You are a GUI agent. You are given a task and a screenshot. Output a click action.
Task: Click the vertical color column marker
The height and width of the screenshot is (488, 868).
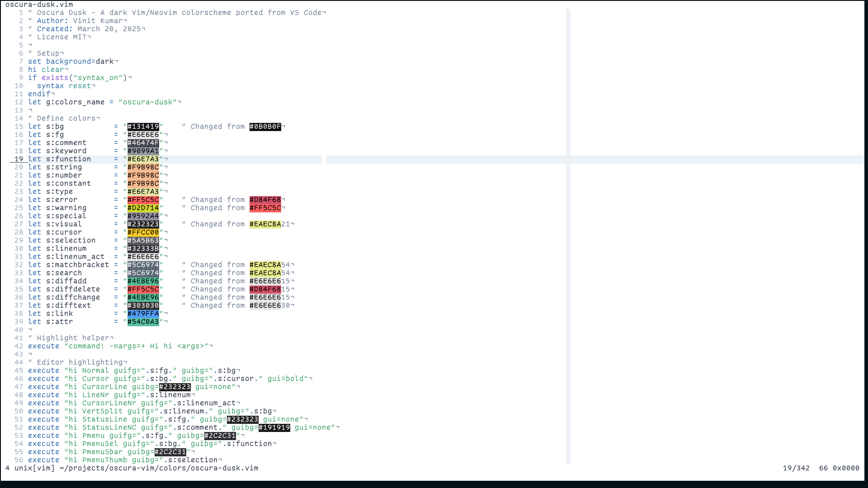pyautogui.click(x=568, y=236)
